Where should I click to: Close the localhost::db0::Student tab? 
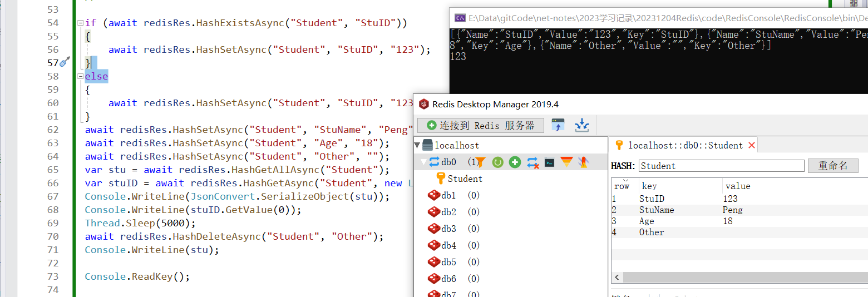[751, 145]
